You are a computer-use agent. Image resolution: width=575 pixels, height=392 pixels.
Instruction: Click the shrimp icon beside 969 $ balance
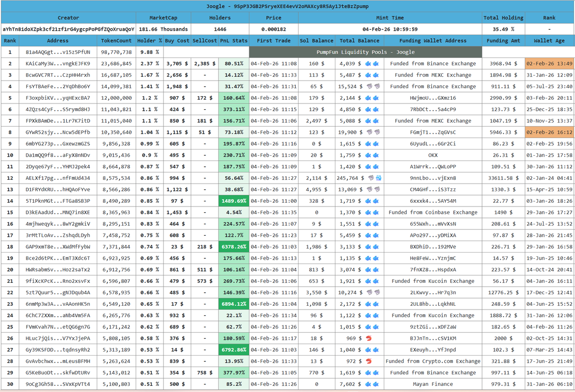point(368,338)
